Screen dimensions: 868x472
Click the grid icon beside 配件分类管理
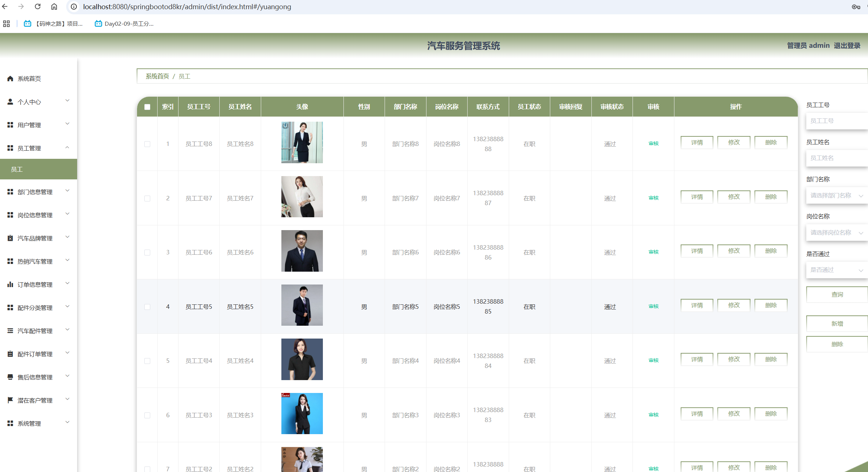pos(10,307)
